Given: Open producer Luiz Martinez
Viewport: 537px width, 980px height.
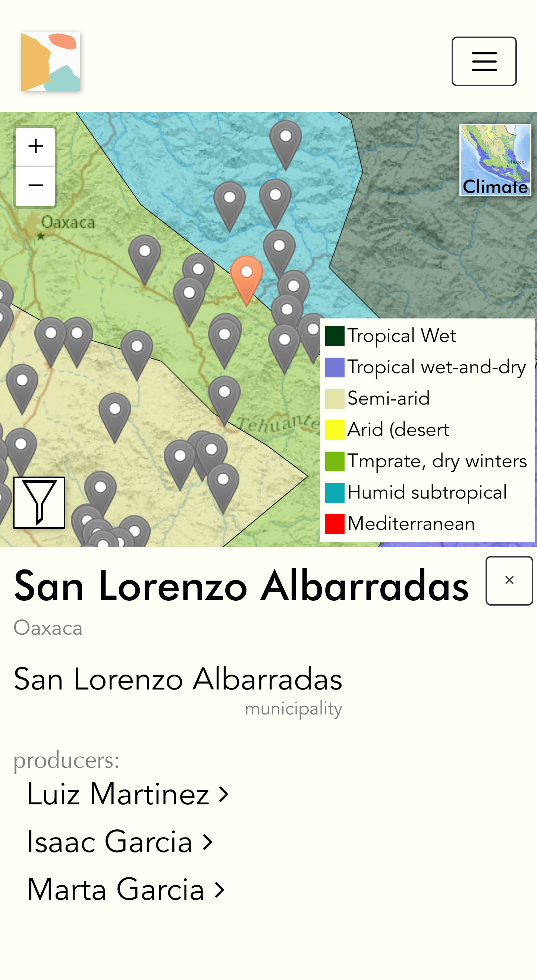Looking at the screenshot, I should pos(118,794).
